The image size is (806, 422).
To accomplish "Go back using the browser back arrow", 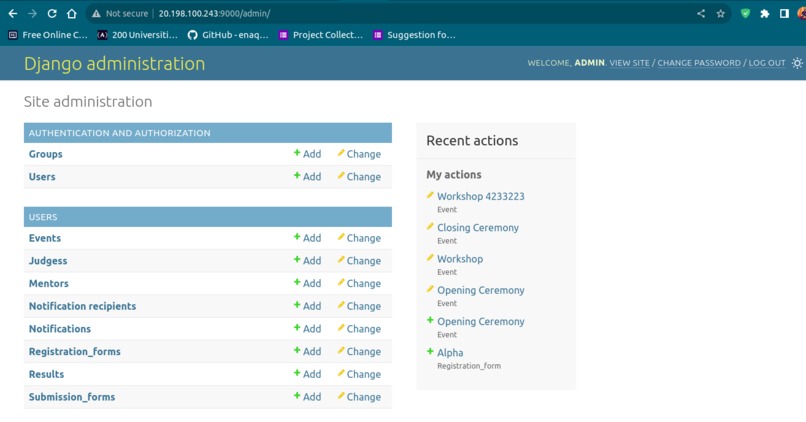I will point(13,14).
